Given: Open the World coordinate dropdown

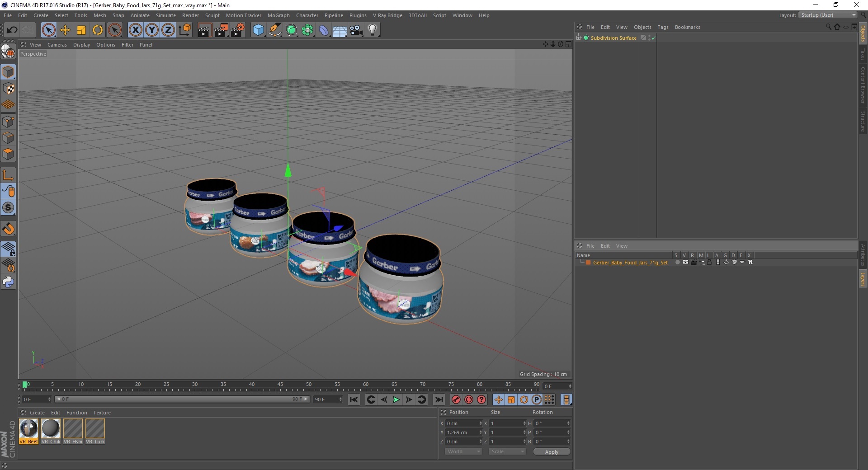Looking at the screenshot, I should coord(463,451).
